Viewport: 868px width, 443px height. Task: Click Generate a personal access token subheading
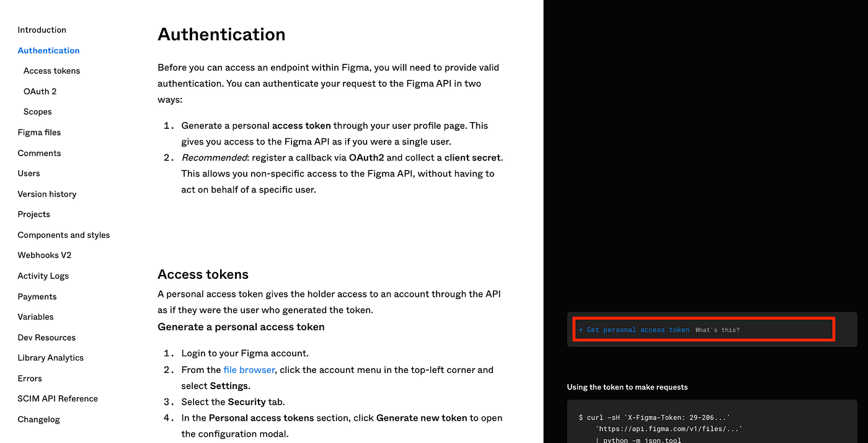pos(241,327)
